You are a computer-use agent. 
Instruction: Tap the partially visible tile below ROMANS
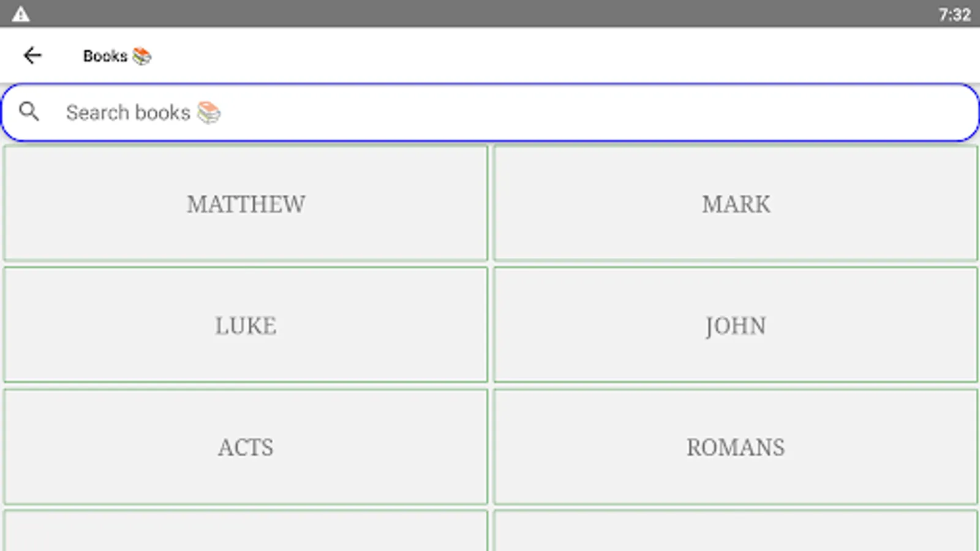735,531
